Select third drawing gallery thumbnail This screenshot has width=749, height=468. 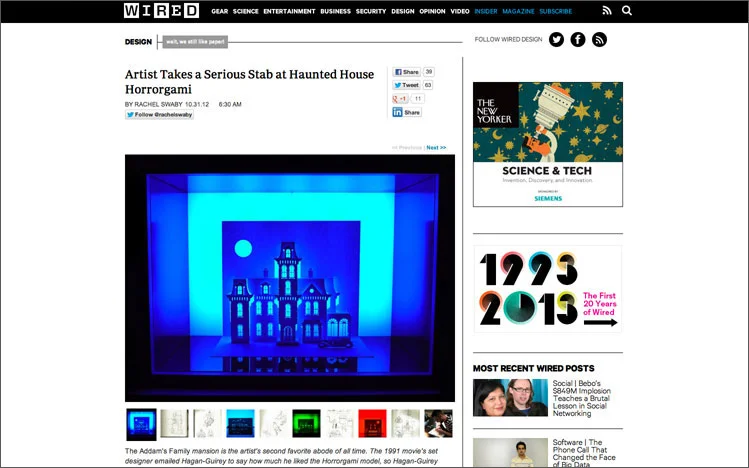(207, 424)
